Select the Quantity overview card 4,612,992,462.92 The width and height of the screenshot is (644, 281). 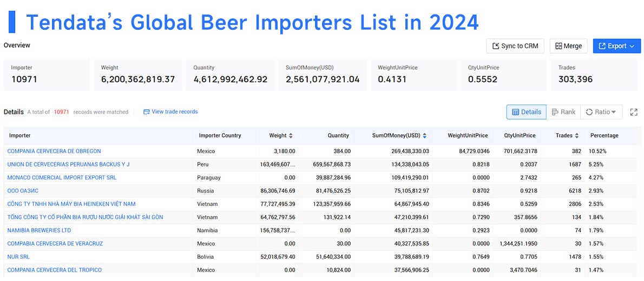pos(231,75)
